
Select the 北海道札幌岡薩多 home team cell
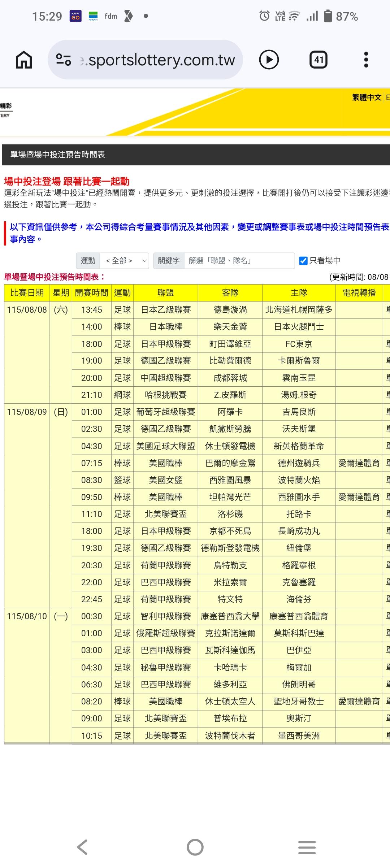pyautogui.click(x=299, y=310)
